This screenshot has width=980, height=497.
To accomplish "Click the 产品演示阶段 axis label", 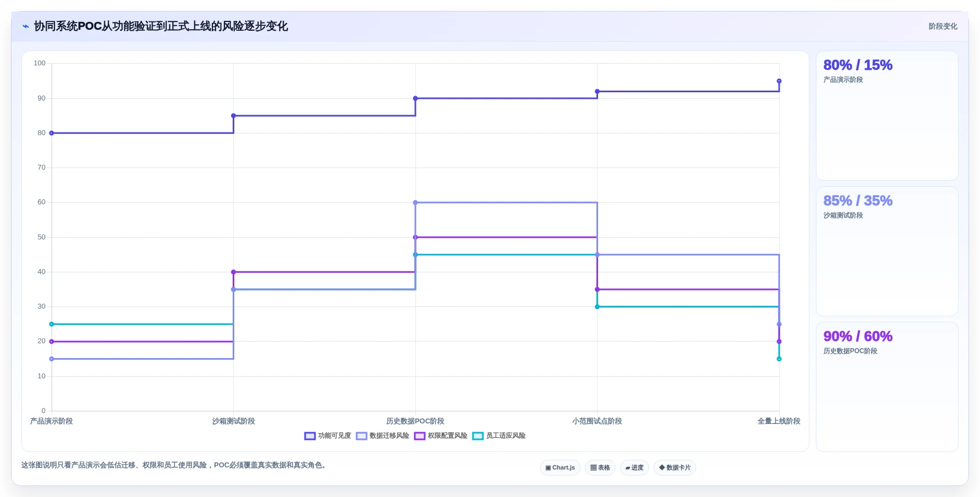I will (52, 421).
